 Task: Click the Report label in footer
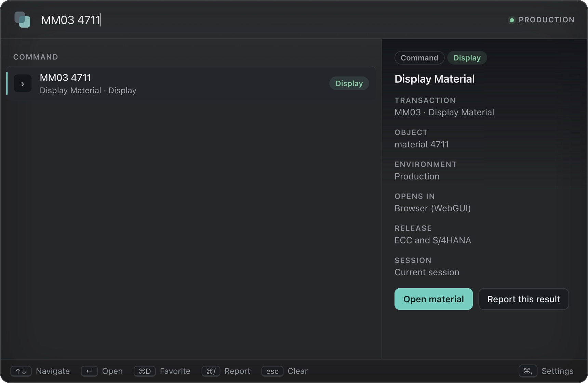pyautogui.click(x=237, y=371)
